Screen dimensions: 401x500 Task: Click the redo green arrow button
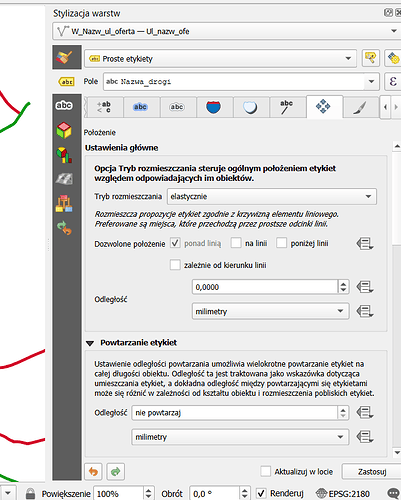[115, 472]
